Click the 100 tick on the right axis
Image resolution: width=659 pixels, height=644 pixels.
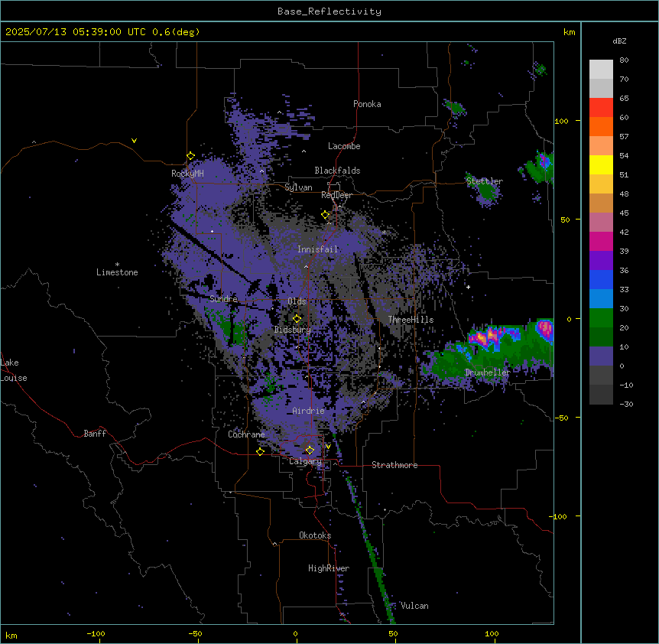pos(561,121)
